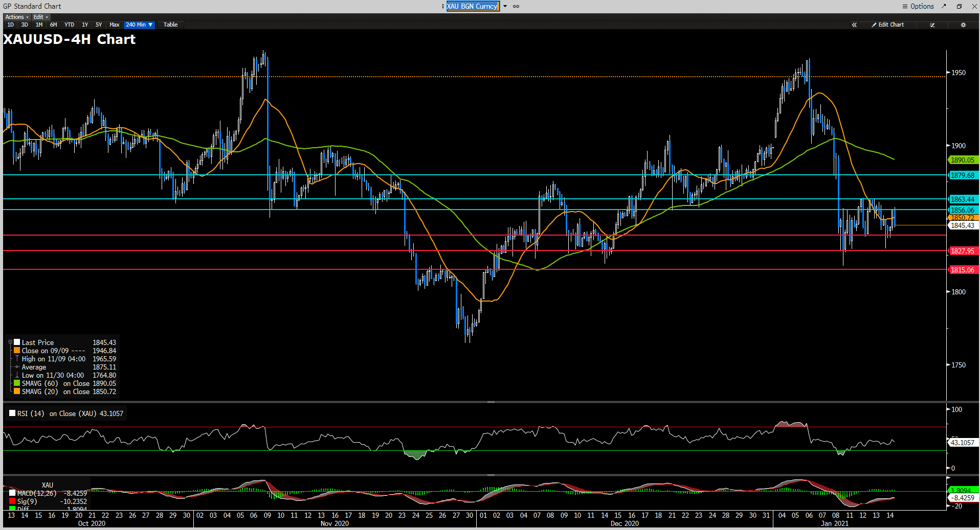Click the 'Nov 2020' date axis label
The image size is (980, 530).
tap(335, 523)
